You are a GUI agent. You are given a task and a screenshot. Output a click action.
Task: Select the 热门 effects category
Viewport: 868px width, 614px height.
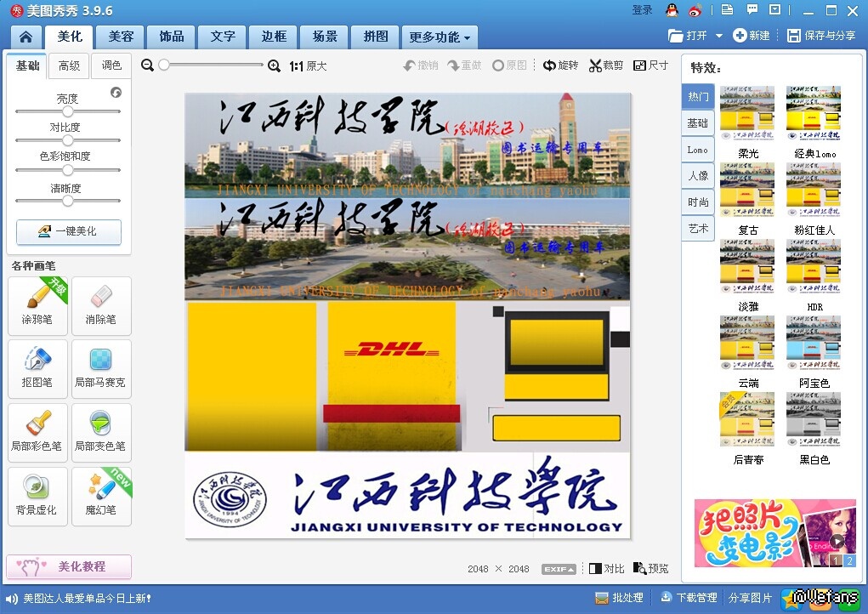[698, 97]
